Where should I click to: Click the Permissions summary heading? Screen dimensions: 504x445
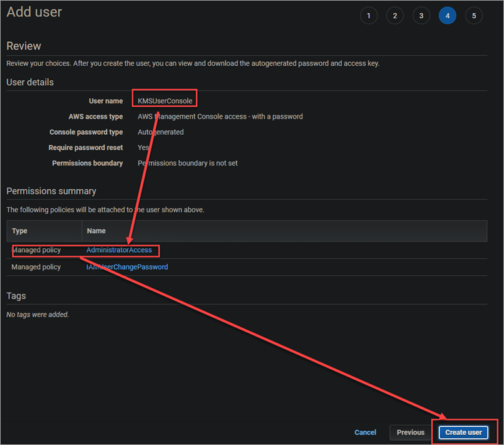pyautogui.click(x=51, y=191)
